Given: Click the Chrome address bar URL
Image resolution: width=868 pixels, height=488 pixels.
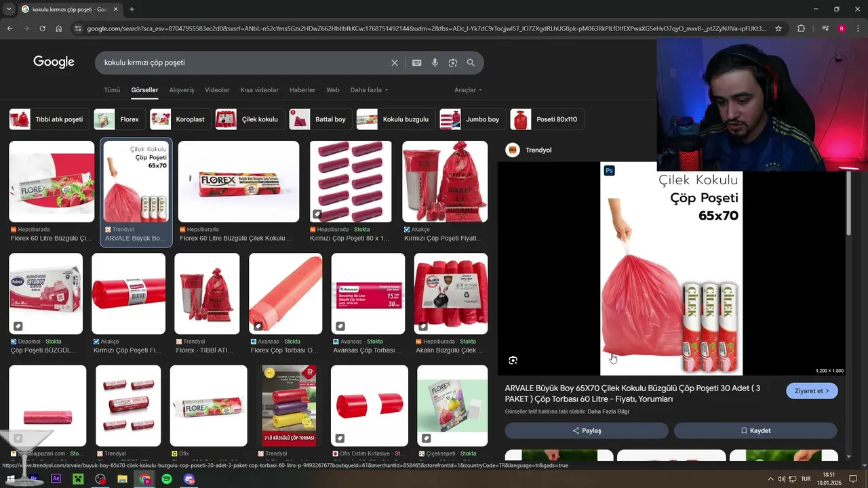Looking at the screenshot, I should (427, 28).
